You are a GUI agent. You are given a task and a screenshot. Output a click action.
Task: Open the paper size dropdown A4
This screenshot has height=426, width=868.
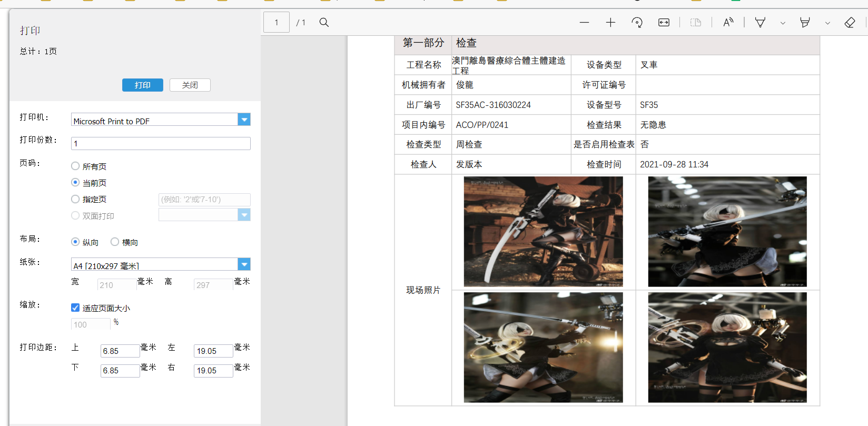point(161,264)
